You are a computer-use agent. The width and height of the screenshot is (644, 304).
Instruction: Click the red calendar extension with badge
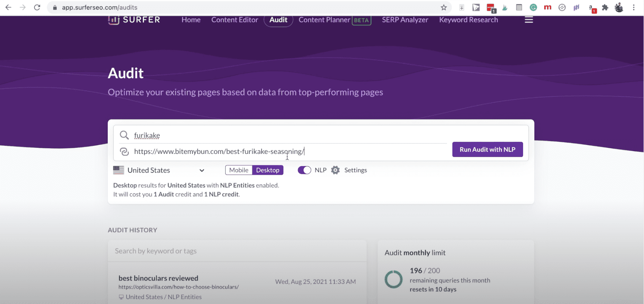pos(491,8)
